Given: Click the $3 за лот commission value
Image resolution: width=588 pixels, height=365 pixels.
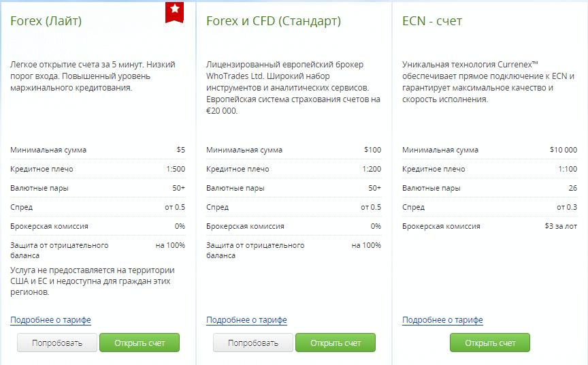Looking at the screenshot, I should pos(561,226).
